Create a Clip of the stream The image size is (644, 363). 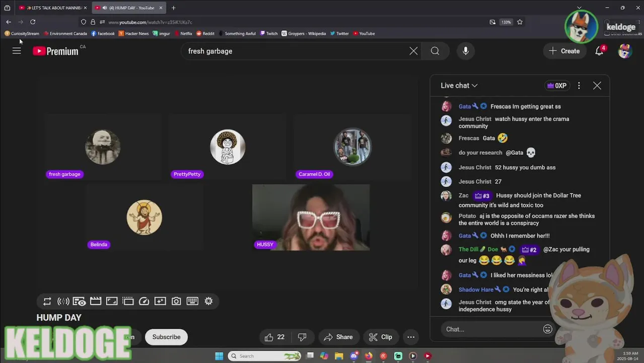[x=381, y=337]
